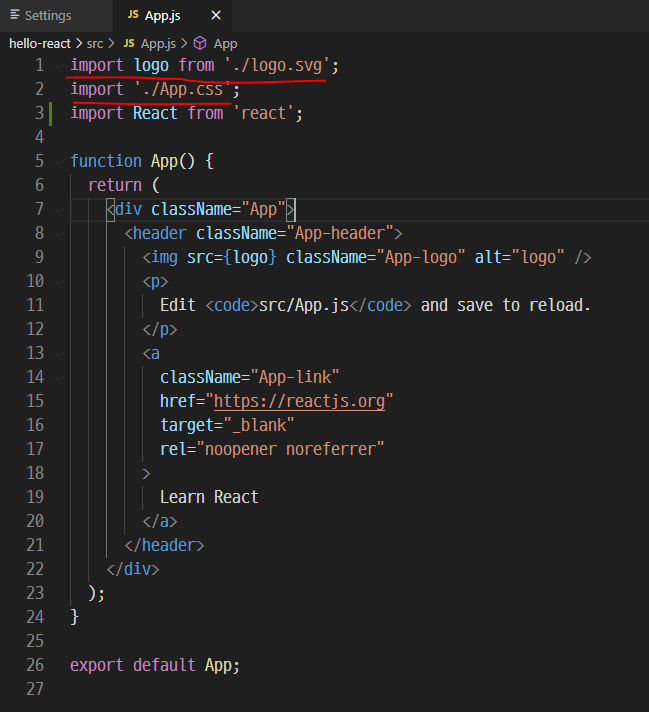The image size is (649, 712).
Task: Click the 'return' keyword on line 6
Action: coord(115,185)
